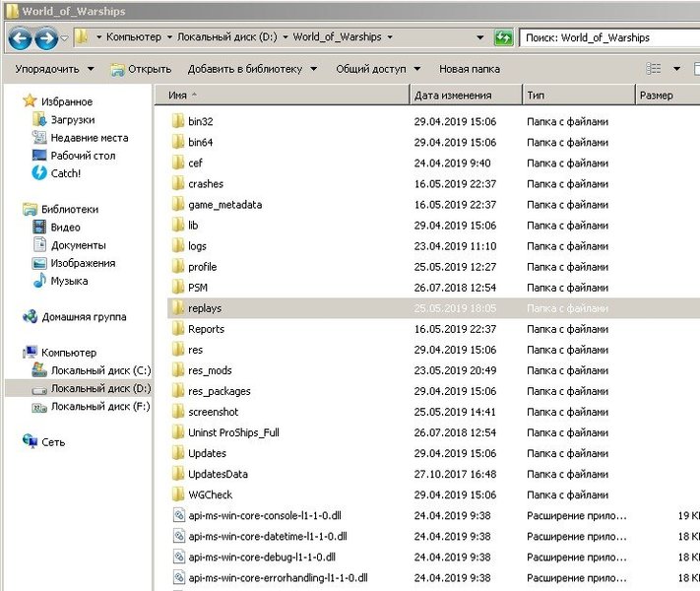Go forward using the blue Forward arrow
Screen dimensions: 700x591
46,38
